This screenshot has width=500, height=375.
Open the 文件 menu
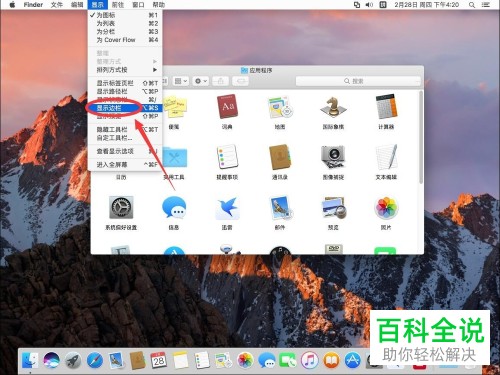coord(57,5)
